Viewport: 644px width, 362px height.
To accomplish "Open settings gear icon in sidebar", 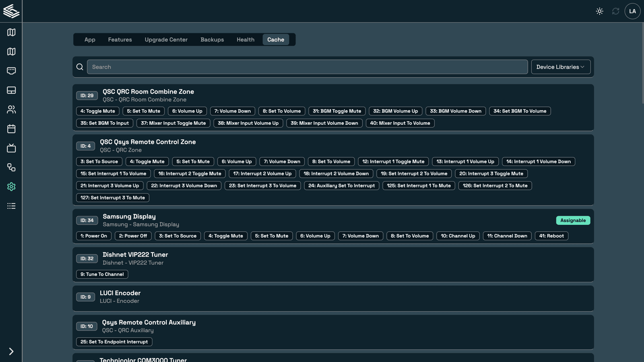I will (11, 187).
